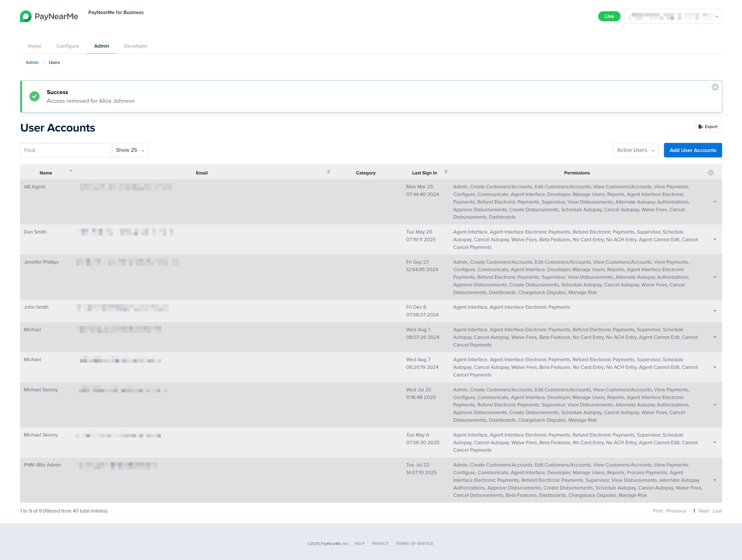Screen dimensions: 742x560
Task: Expand actions arrow for PNM 4Biz Admin row
Action: pos(715,480)
